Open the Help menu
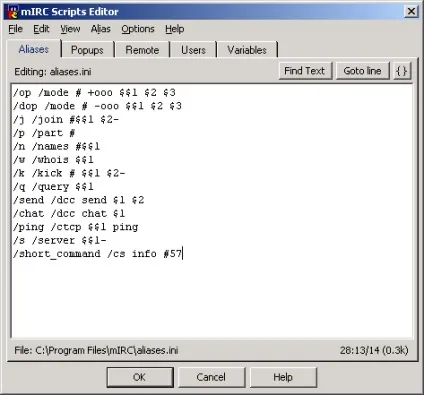 coord(175,29)
